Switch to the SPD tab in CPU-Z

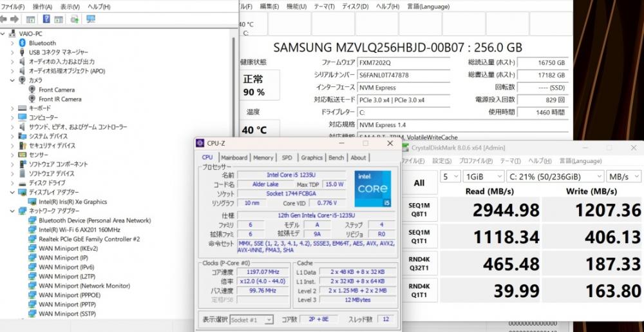tap(287, 157)
